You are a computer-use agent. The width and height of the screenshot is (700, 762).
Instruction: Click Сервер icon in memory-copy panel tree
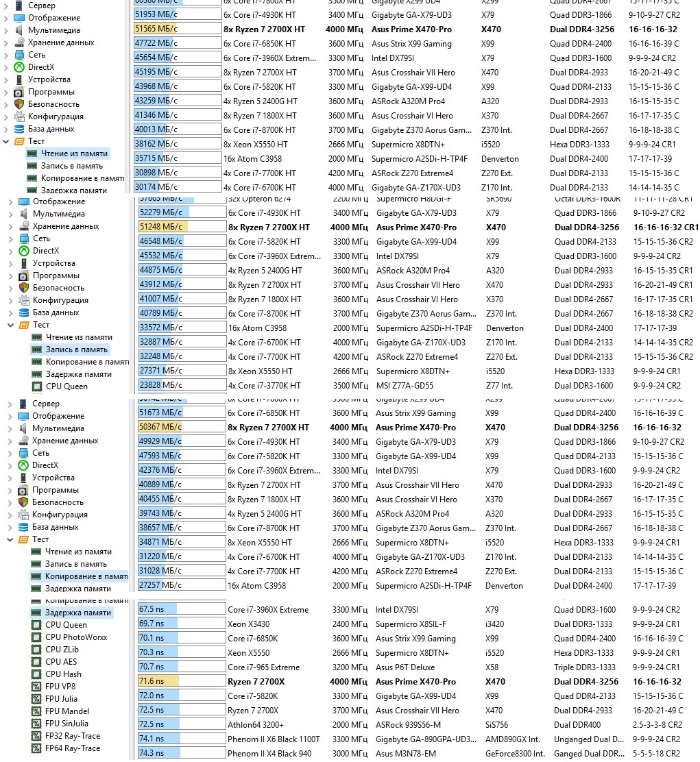pos(23,404)
